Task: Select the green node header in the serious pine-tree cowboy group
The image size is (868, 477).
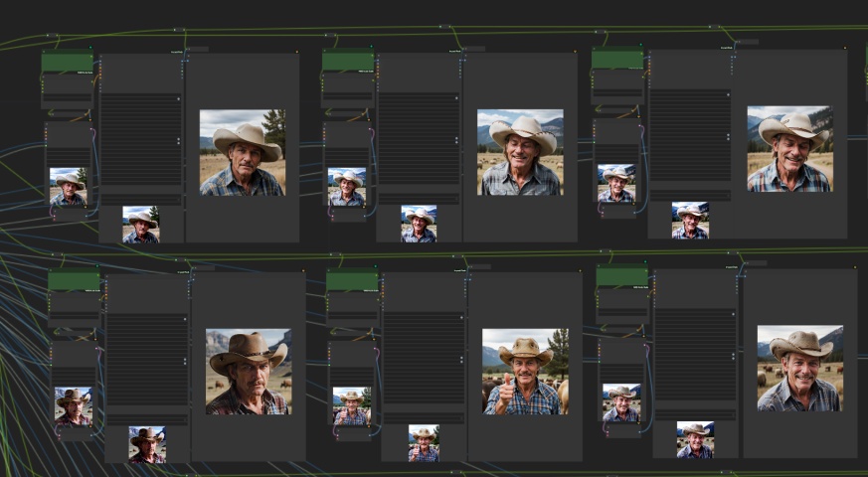Action: pyautogui.click(x=67, y=63)
